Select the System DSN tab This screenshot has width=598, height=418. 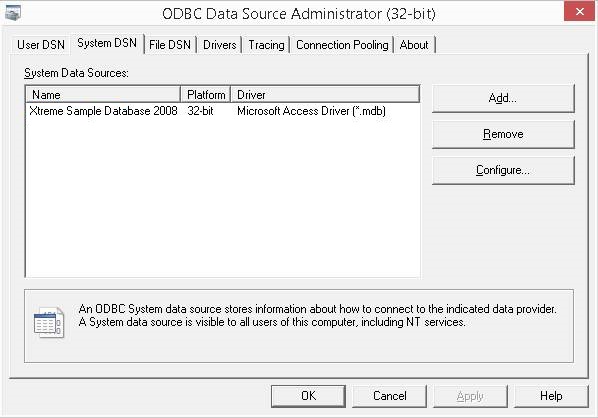(107, 43)
